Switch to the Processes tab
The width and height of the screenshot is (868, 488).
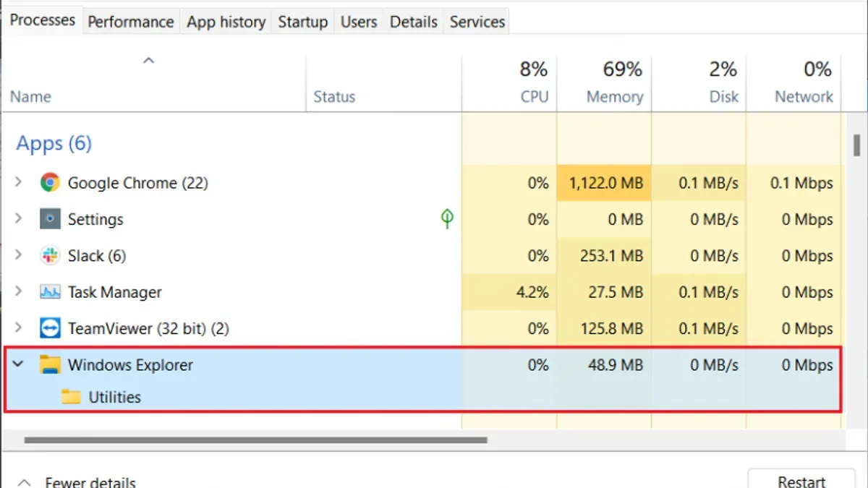tap(43, 20)
